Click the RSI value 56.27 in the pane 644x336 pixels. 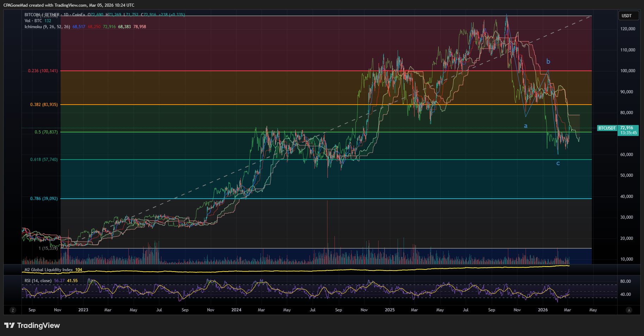coord(59,281)
